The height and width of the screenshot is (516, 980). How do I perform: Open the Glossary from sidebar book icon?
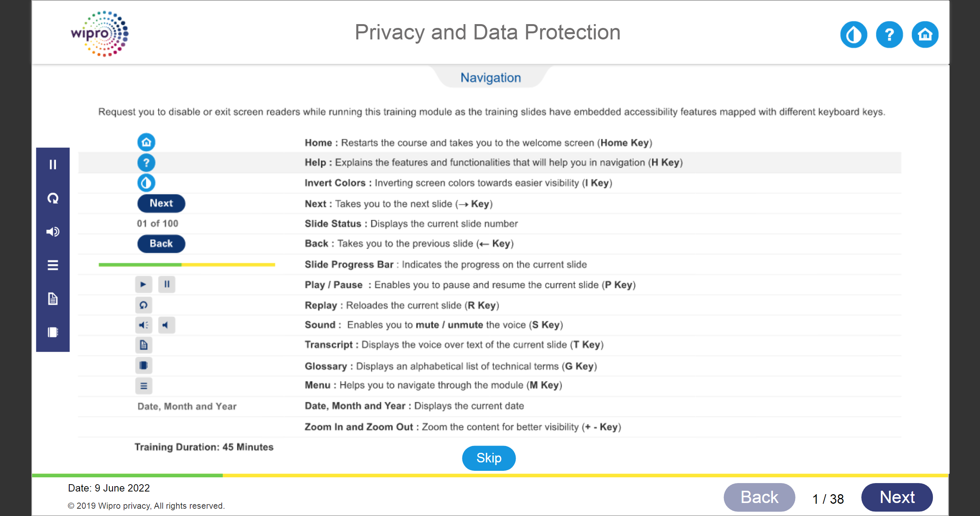pyautogui.click(x=53, y=332)
